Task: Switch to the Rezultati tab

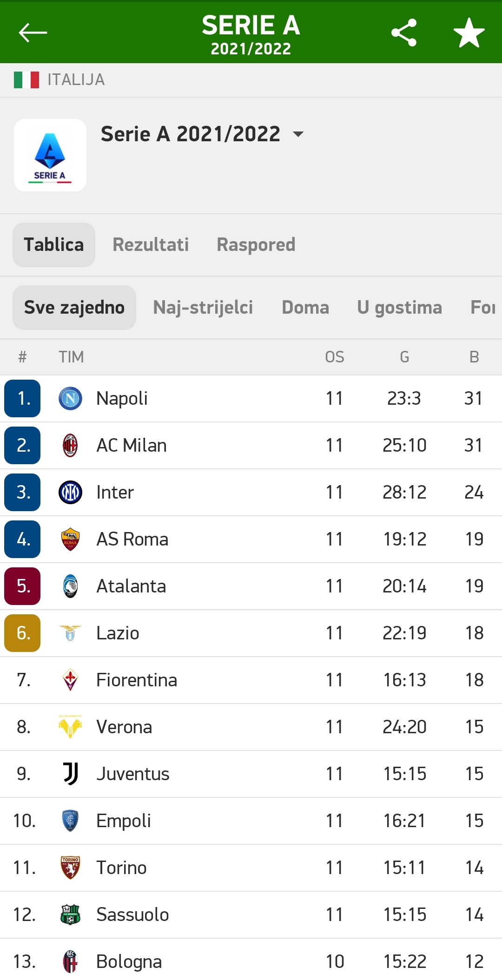Action: [151, 245]
